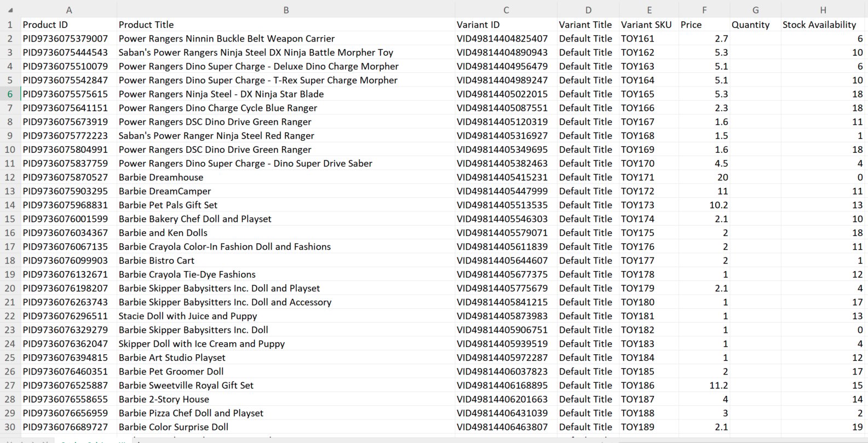Select the Variant SKU header cell
This screenshot has width=868, height=443.
click(x=649, y=25)
